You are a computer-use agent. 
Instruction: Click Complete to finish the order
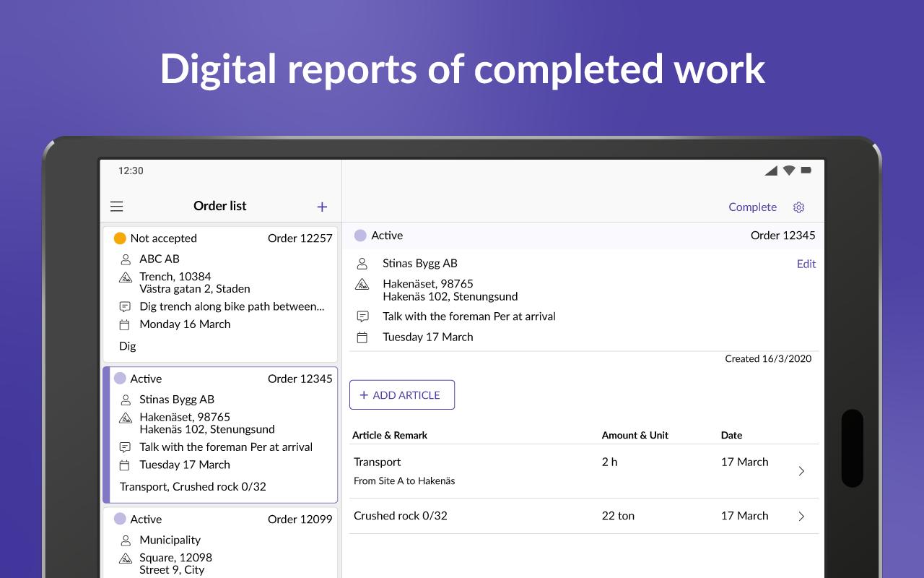click(x=752, y=207)
